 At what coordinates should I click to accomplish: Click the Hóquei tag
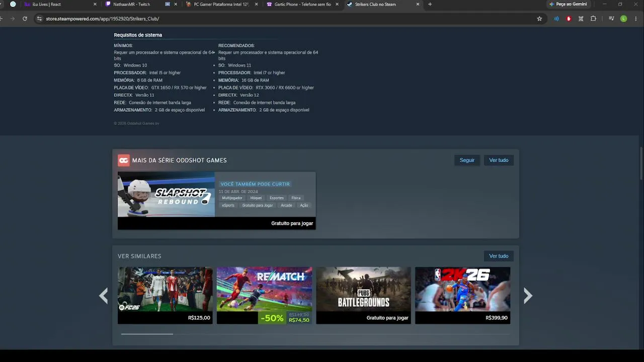(256, 198)
